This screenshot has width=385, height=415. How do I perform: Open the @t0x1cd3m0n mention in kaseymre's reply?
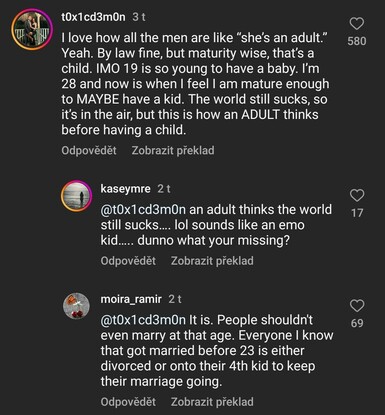pyautogui.click(x=143, y=210)
